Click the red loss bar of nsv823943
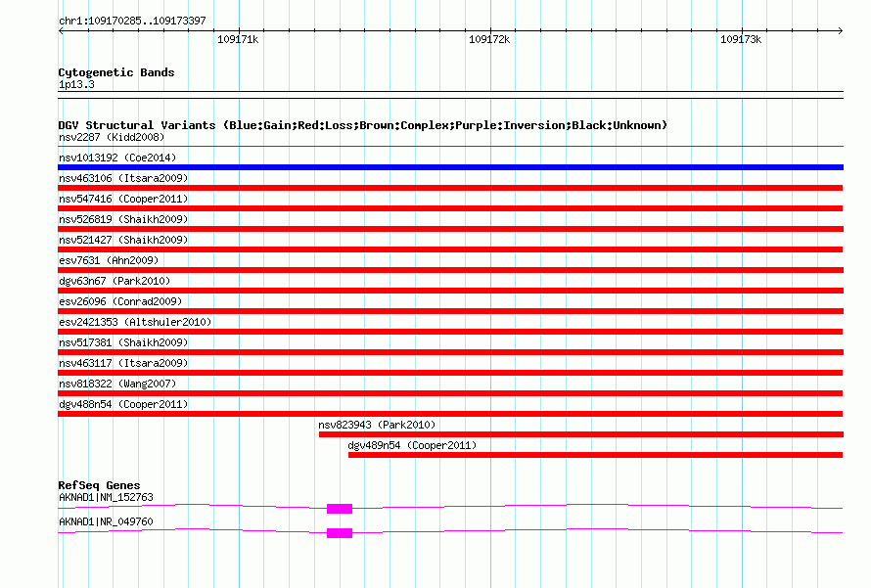Image resolution: width=871 pixels, height=588 pixels. click(x=581, y=434)
